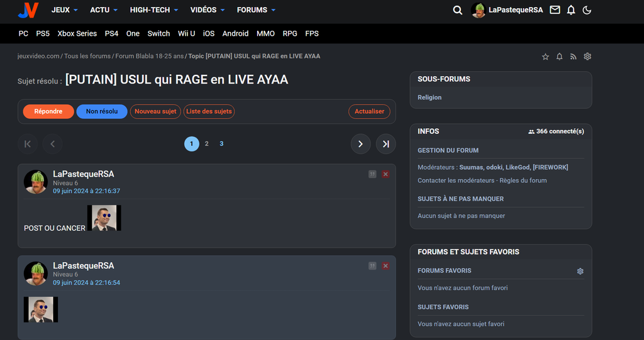Open the Religion sub-forum link
644x340 pixels.
point(430,97)
